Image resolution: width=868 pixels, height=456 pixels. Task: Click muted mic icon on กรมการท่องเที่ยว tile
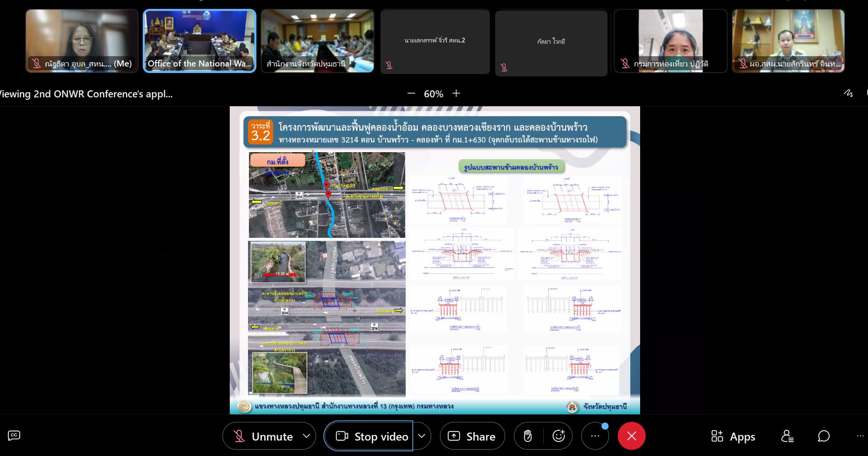625,64
